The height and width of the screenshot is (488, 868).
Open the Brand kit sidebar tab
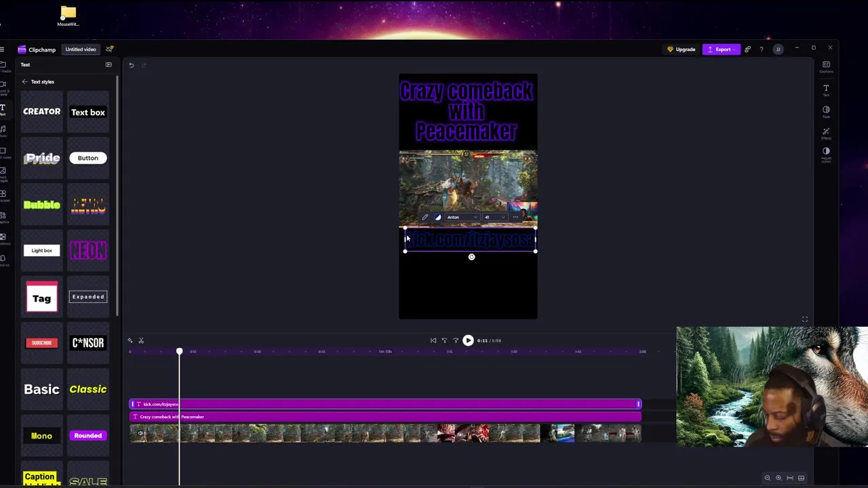coord(3,260)
